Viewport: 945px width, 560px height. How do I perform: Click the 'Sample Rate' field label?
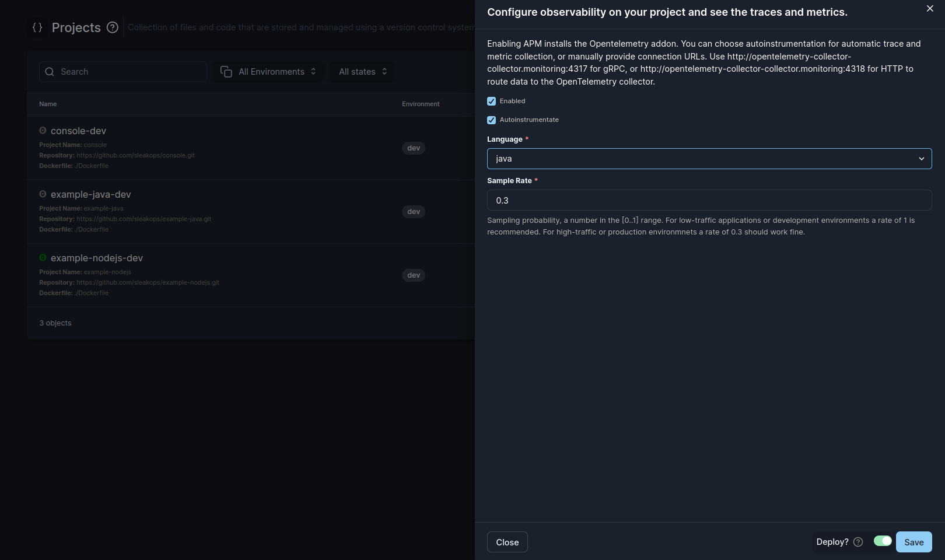click(509, 181)
